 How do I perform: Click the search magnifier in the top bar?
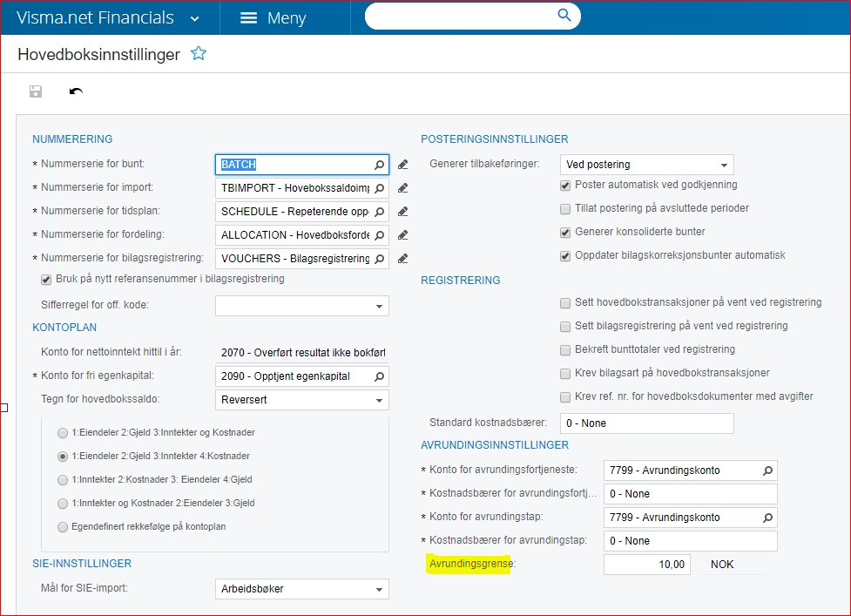click(564, 15)
